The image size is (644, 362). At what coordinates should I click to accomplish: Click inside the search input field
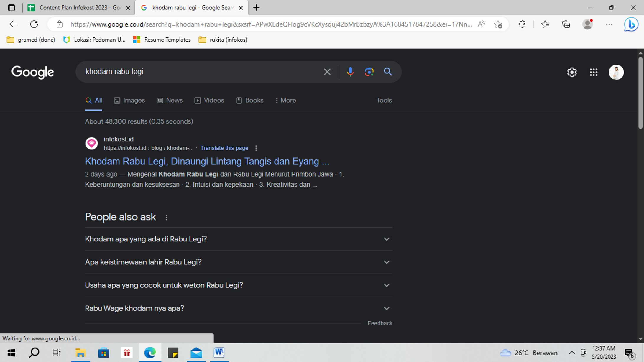pyautogui.click(x=192, y=71)
